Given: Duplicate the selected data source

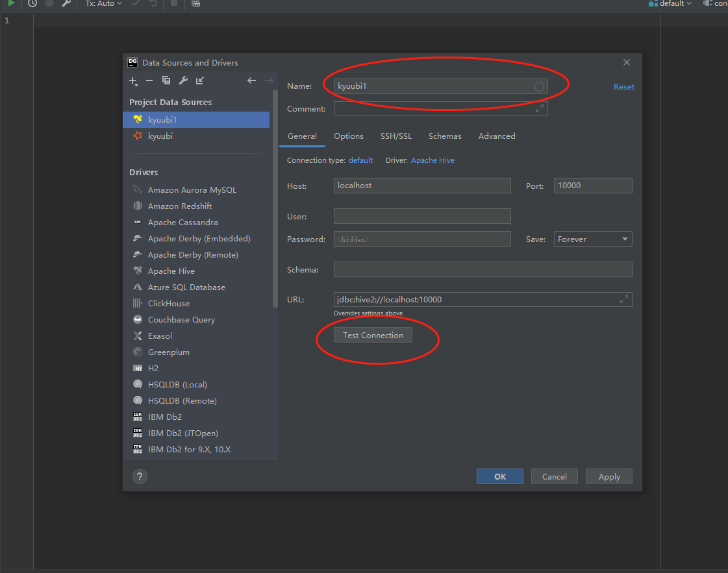Looking at the screenshot, I should click(166, 80).
